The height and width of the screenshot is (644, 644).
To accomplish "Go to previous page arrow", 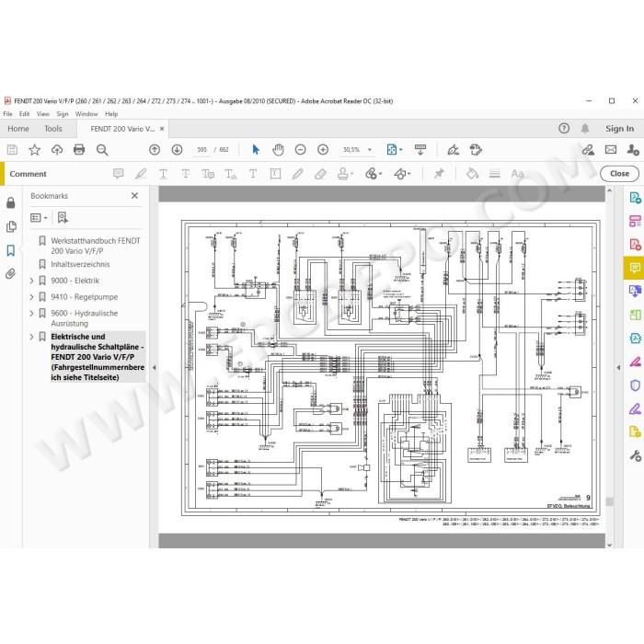I will click(155, 150).
